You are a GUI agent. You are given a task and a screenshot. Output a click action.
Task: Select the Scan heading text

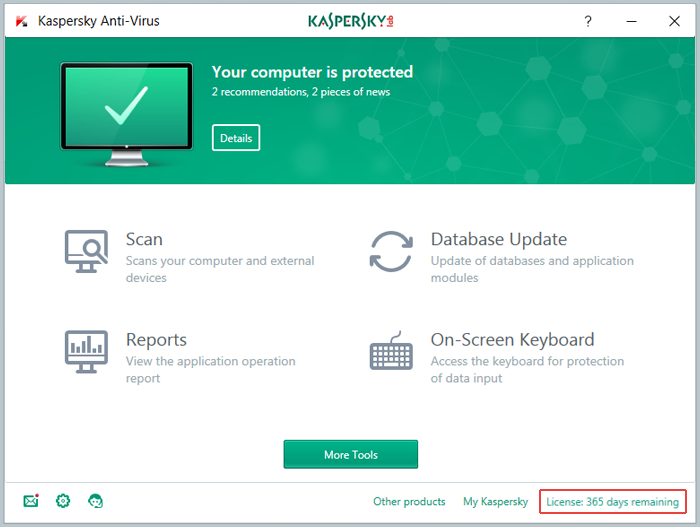tap(144, 239)
